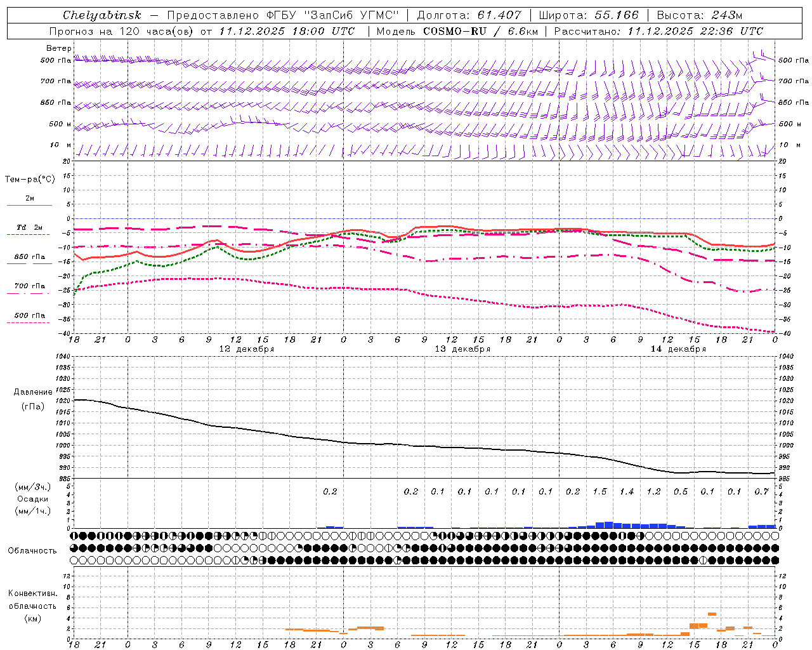
Task: Click the "Рассчитано: 11.12.2025 22:36 UTC" text
Action: tap(658, 31)
